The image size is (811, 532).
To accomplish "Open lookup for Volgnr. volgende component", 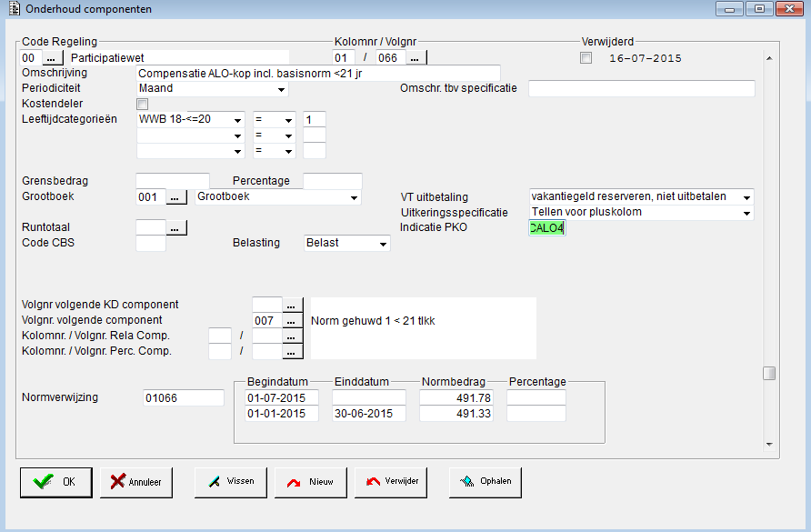I will tap(292, 321).
